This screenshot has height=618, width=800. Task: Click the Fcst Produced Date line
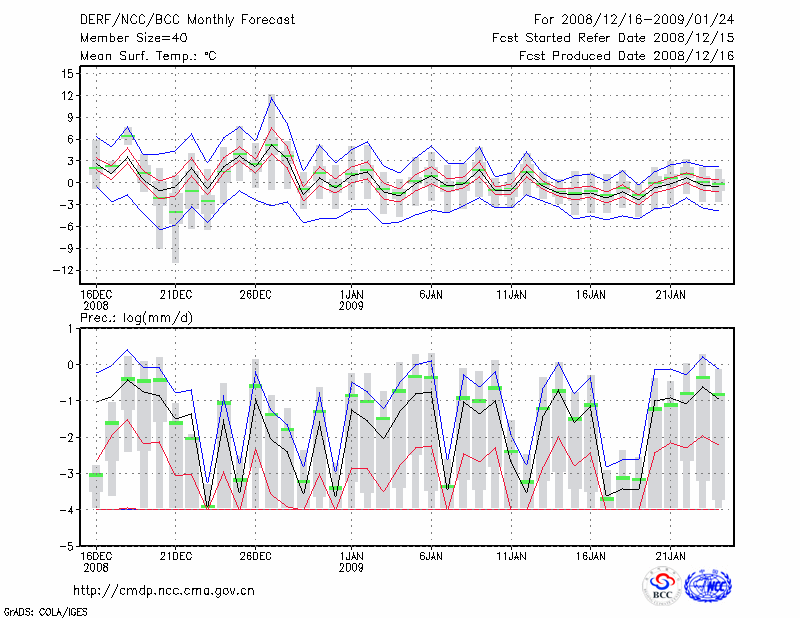click(x=627, y=56)
